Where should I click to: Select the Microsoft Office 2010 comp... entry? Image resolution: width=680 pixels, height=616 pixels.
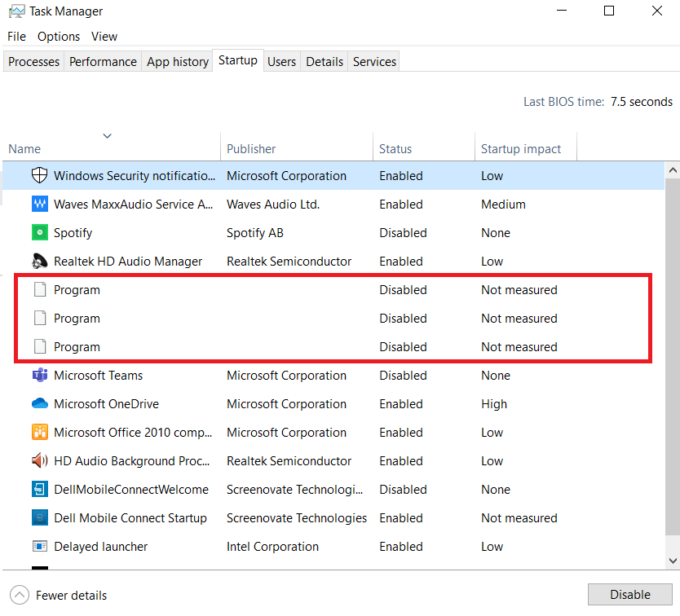click(133, 432)
